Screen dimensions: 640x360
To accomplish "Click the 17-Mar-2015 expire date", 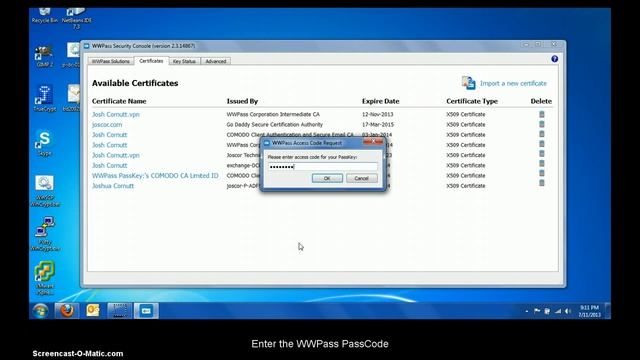I will click(x=378, y=124).
